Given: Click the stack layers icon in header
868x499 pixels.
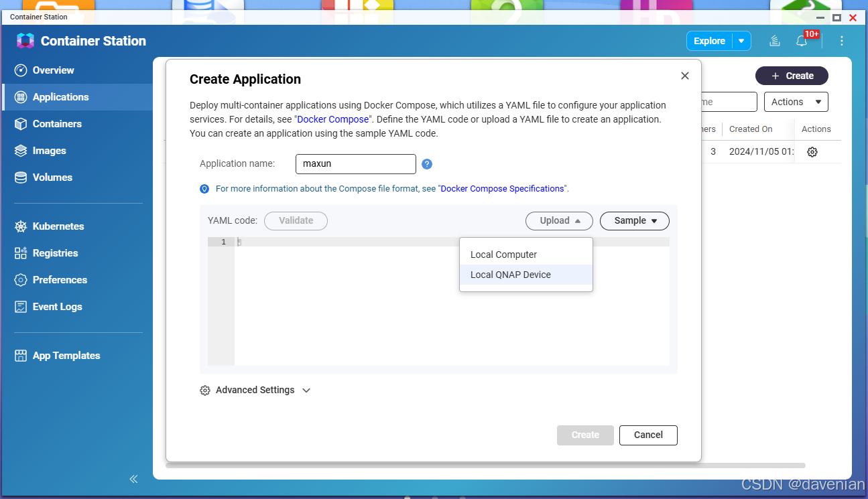Looking at the screenshot, I should coord(775,41).
